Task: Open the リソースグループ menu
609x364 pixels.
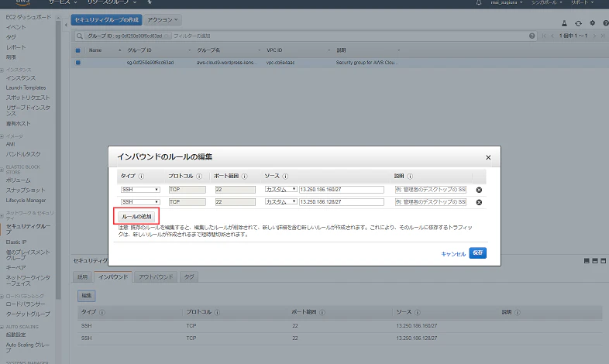Action: tap(112, 2)
